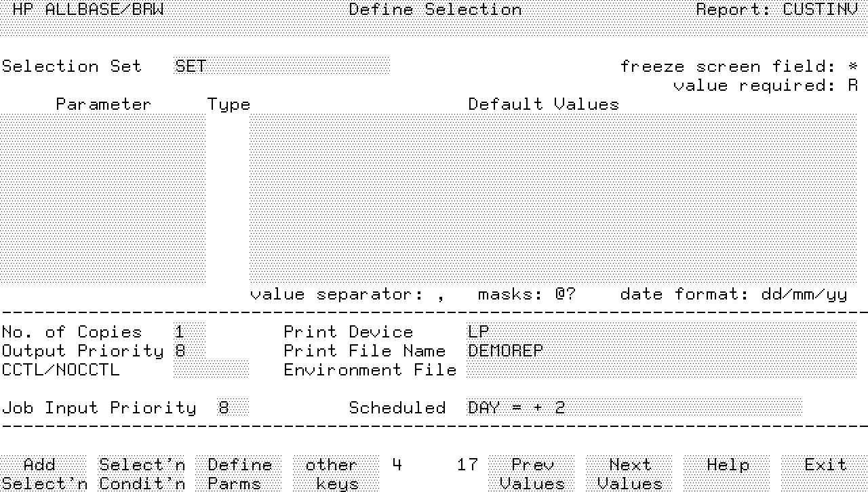Click the CCTL/NOCCTL input field
The image size is (868, 492).
211,370
